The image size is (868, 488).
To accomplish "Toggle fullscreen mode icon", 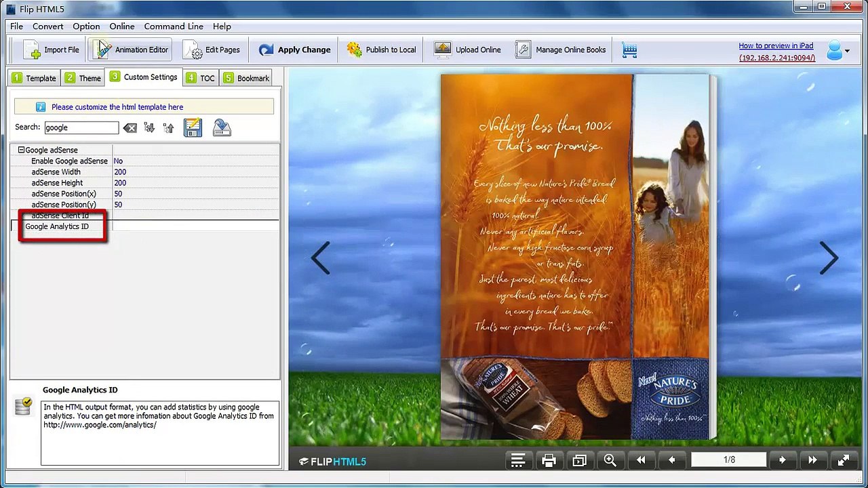I will pyautogui.click(x=844, y=461).
